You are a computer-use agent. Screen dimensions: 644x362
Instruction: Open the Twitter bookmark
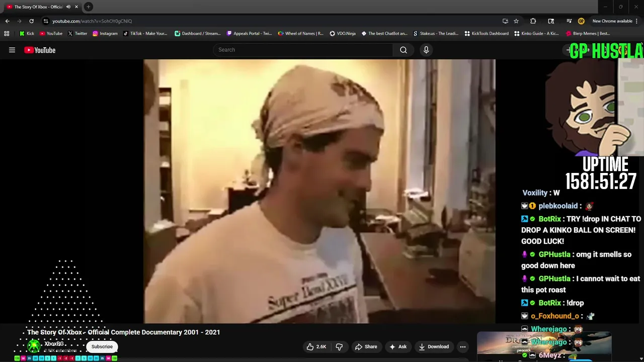pyautogui.click(x=77, y=34)
